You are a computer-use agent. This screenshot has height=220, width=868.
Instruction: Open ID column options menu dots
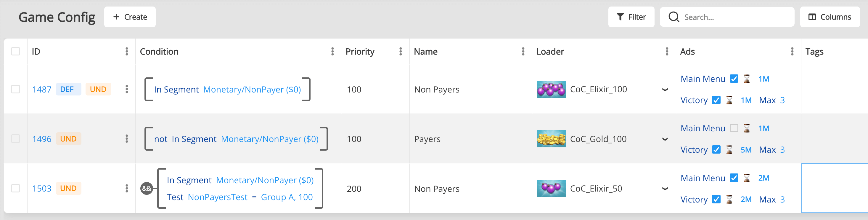[127, 51]
